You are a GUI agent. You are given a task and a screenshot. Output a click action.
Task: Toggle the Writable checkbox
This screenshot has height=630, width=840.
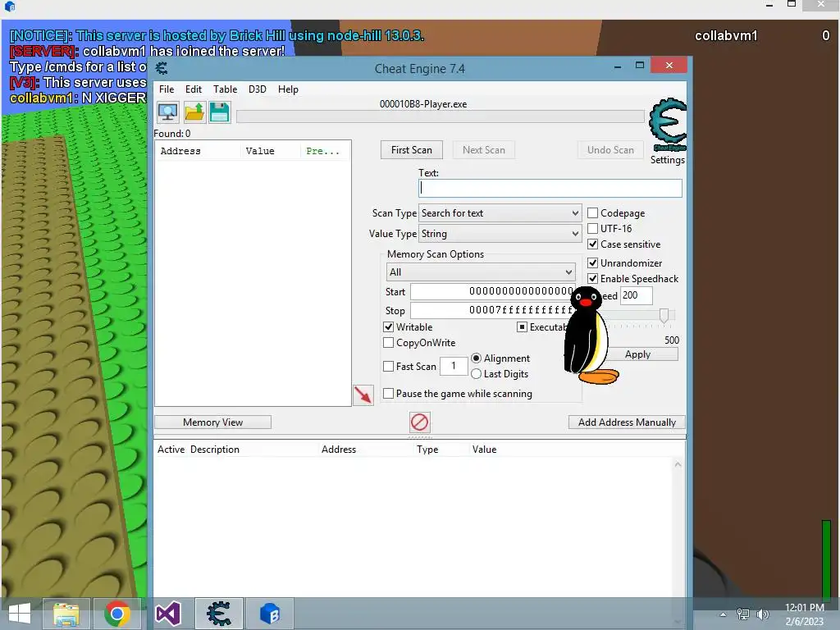coord(388,326)
